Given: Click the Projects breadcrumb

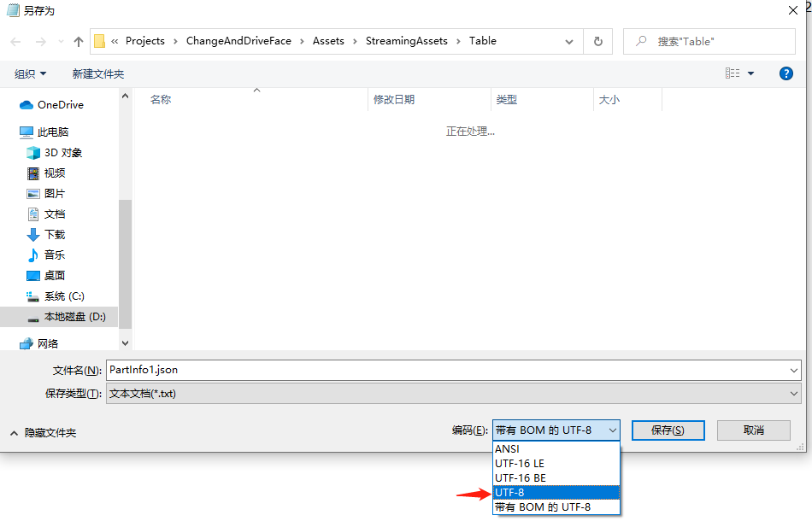Looking at the screenshot, I should point(145,41).
